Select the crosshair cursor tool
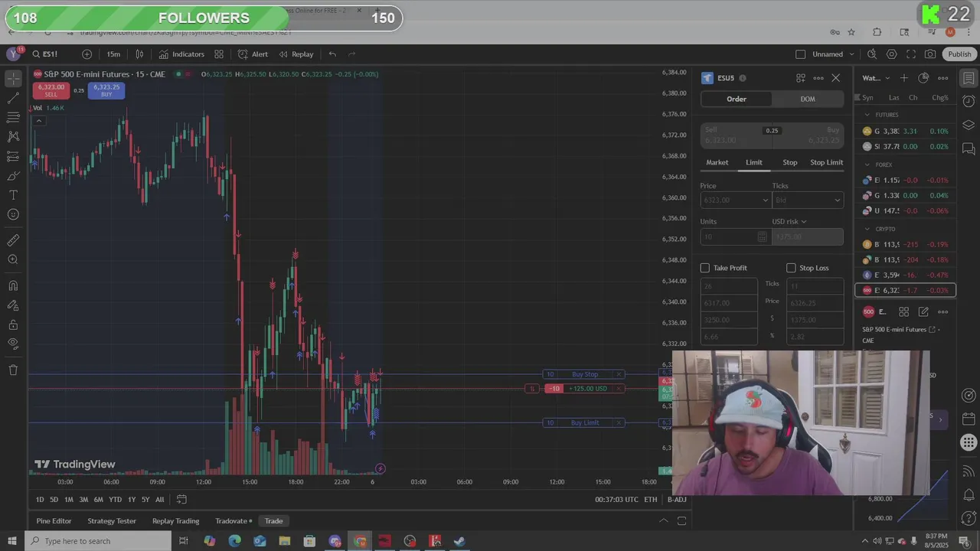 (x=13, y=79)
